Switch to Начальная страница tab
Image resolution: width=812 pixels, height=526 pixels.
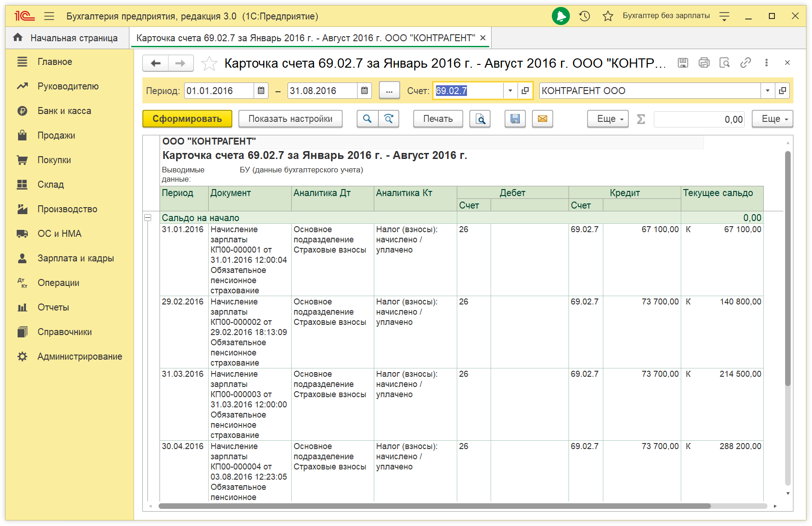[x=68, y=38]
